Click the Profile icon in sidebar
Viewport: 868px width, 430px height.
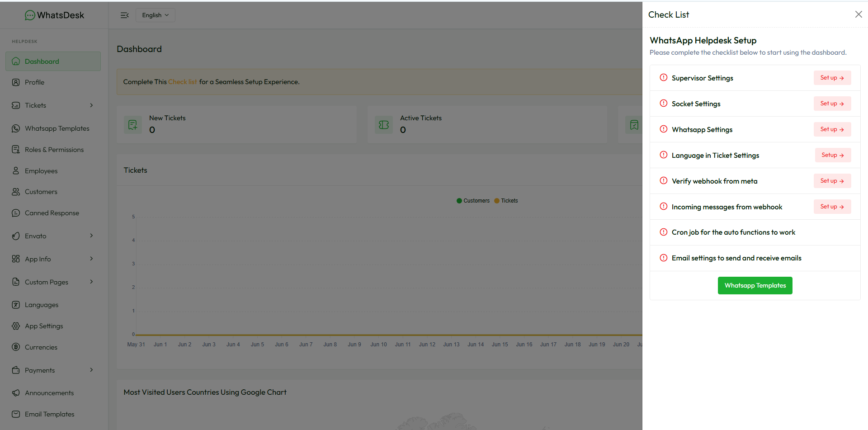pos(16,82)
